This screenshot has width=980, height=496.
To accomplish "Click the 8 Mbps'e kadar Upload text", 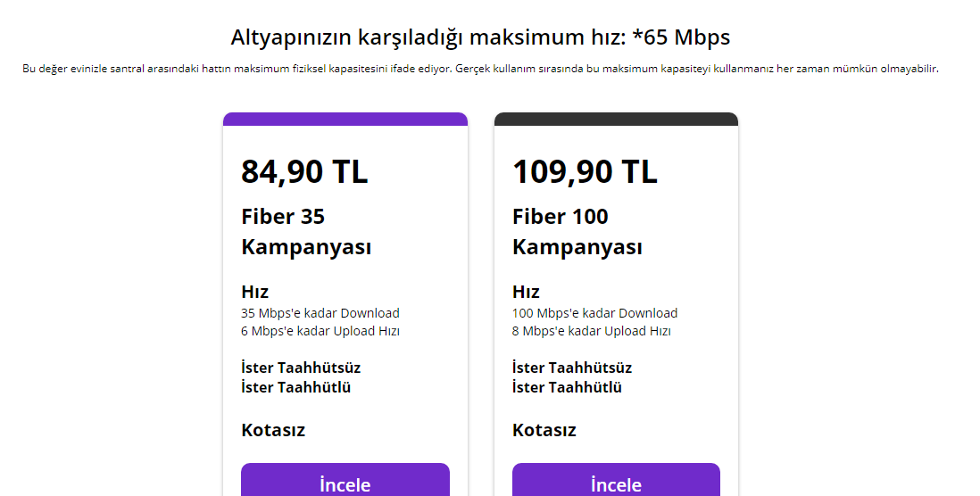I will tap(591, 331).
